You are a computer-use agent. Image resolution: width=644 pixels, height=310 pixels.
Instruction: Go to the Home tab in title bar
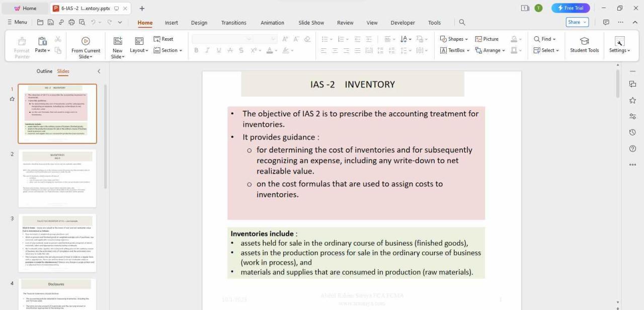(x=25, y=9)
